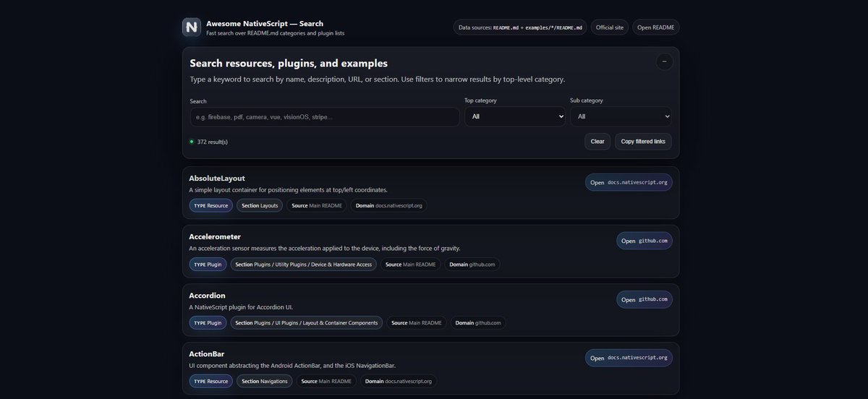Select the Accelerometer result title

[215, 236]
